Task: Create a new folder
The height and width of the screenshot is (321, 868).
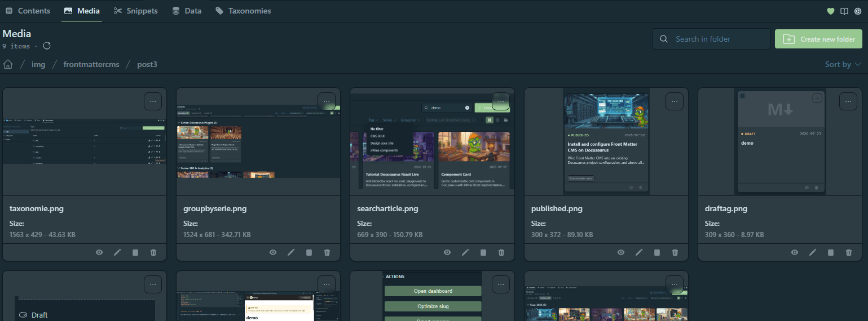Action: pyautogui.click(x=818, y=39)
